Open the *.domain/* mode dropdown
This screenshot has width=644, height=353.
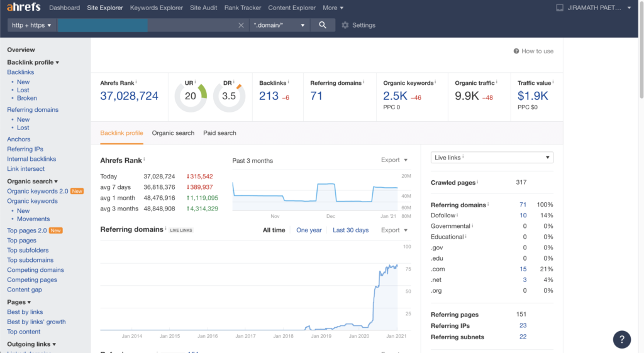pyautogui.click(x=279, y=25)
